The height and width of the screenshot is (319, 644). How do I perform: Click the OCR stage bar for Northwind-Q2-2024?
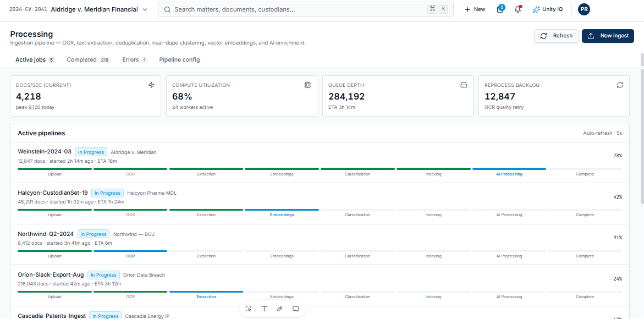tap(130, 251)
